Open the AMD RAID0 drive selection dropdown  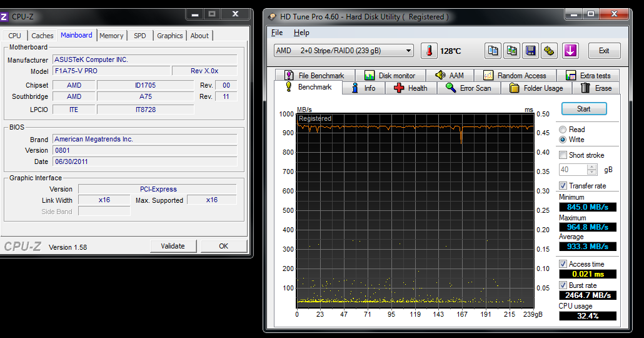click(343, 51)
